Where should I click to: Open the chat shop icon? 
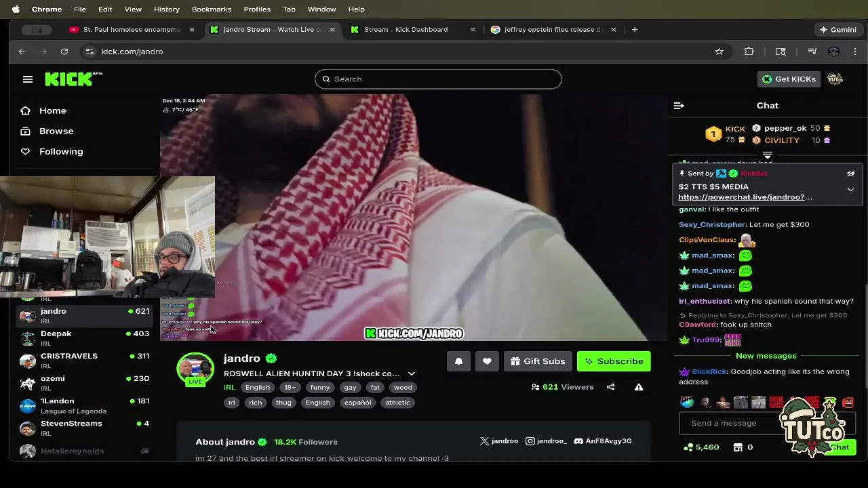738,447
